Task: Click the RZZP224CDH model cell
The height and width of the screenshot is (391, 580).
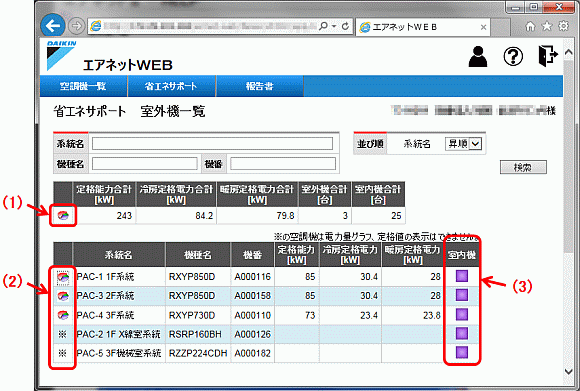Action: [x=198, y=353]
